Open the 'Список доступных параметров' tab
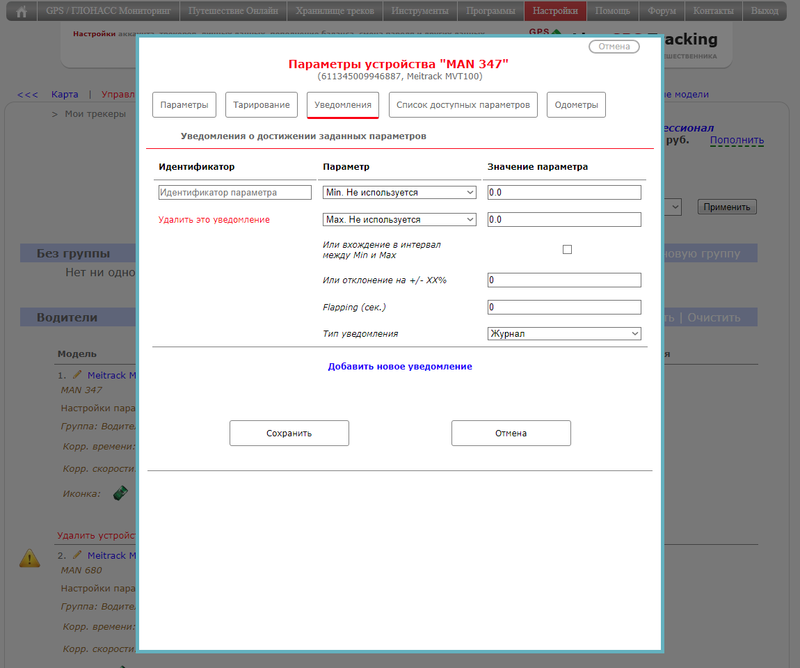The height and width of the screenshot is (668, 800). click(x=463, y=105)
